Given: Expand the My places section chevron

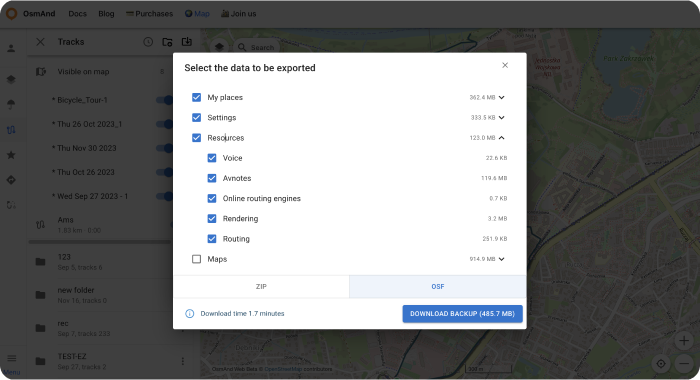Looking at the screenshot, I should tap(502, 97).
